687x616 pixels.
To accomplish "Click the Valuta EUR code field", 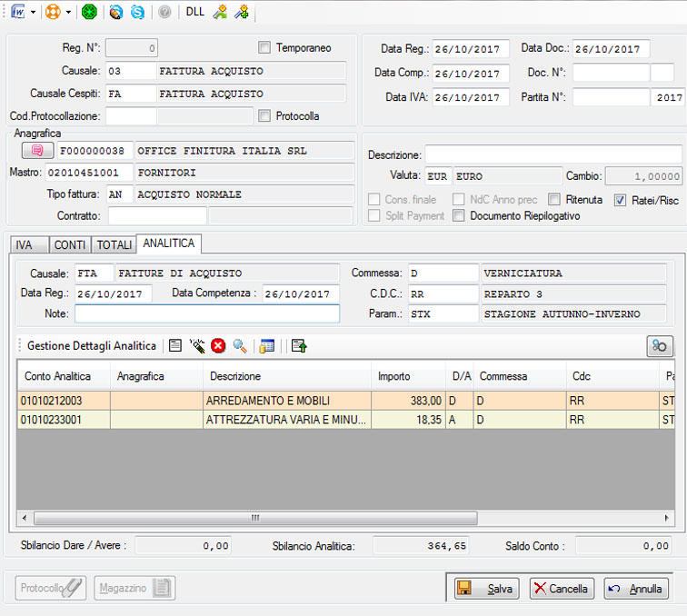I will click(438, 176).
